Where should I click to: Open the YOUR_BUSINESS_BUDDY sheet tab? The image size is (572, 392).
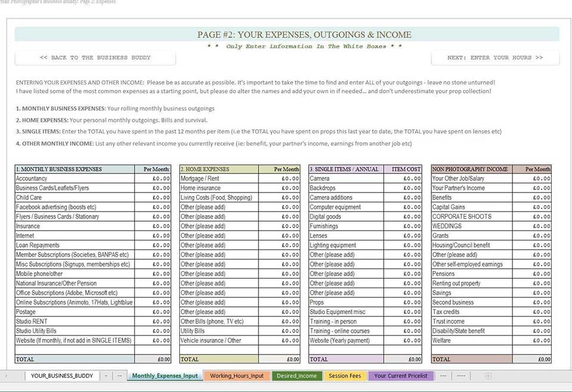point(62,375)
